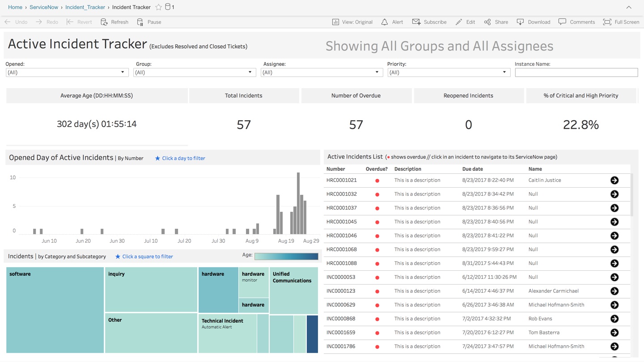Click overdue red dot for HRC0001021
The image size is (644, 362).
(x=377, y=181)
